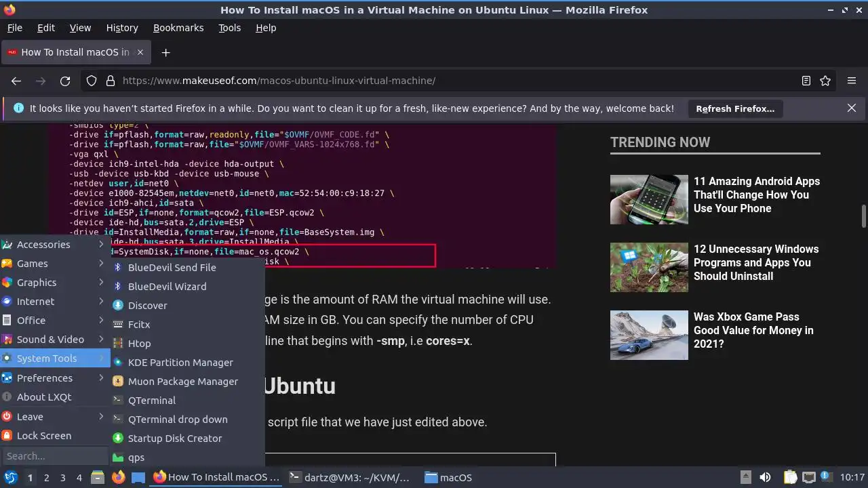Expand the Graphics submenu
The image size is (868, 488).
point(55,283)
